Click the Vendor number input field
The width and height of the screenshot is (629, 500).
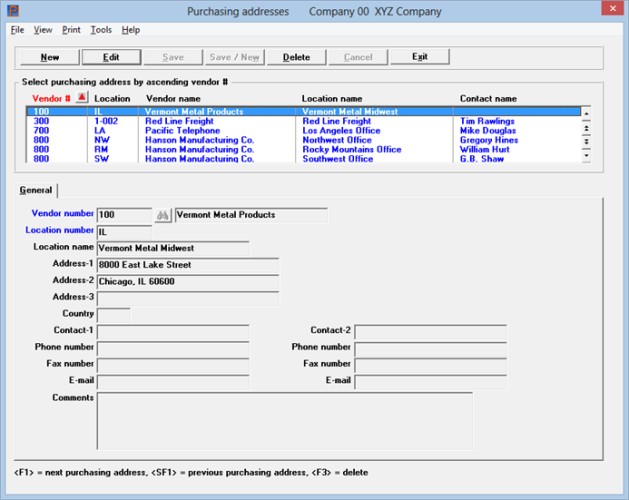pos(124,215)
